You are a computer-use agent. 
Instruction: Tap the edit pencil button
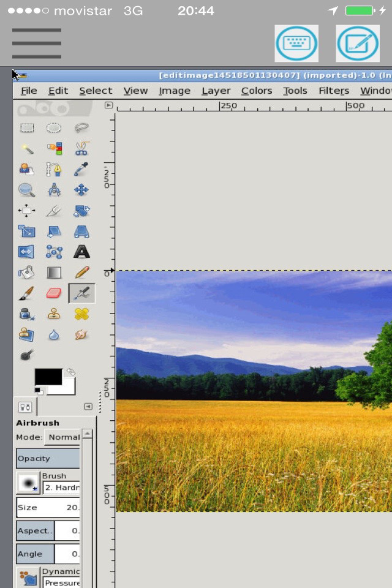[x=358, y=43]
